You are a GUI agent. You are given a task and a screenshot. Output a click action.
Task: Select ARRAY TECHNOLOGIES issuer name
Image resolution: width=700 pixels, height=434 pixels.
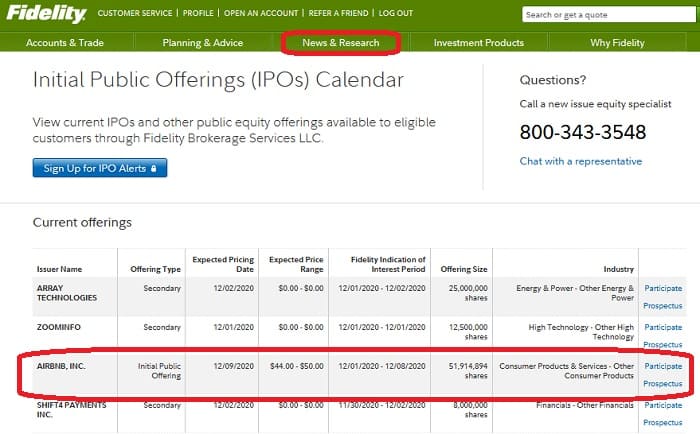(x=67, y=293)
